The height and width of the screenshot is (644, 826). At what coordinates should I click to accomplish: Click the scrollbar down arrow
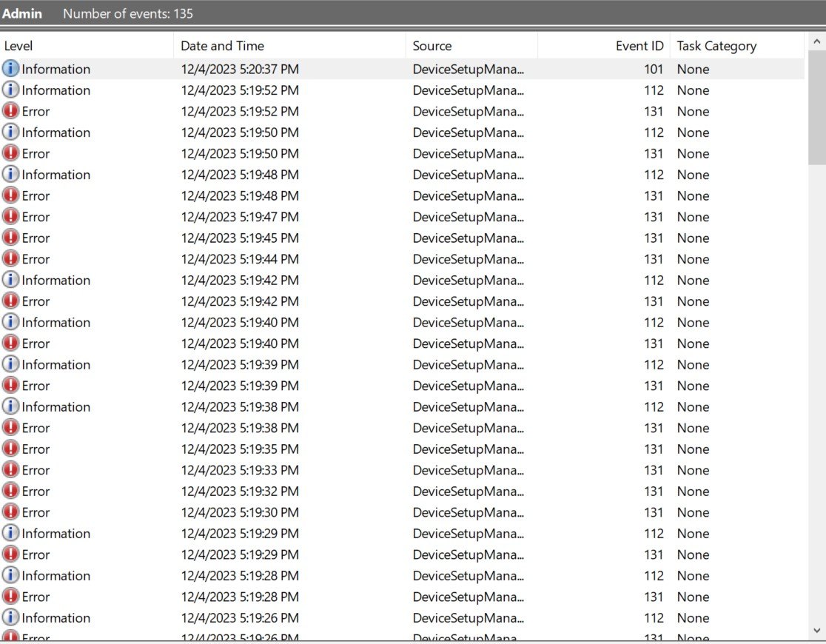(x=816, y=630)
